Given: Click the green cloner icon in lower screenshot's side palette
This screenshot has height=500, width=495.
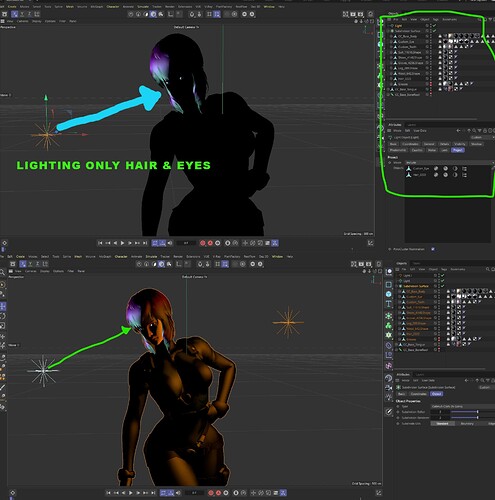Looking at the screenshot, I should click(389, 325).
